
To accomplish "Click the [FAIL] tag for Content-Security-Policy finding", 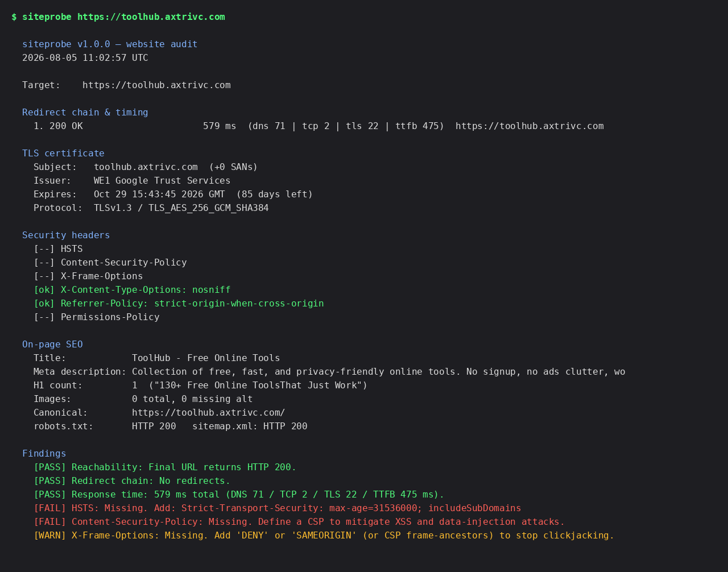I will click(x=50, y=522).
